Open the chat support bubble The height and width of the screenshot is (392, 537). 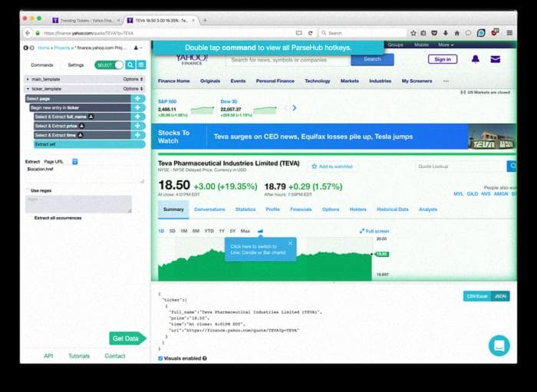coord(499,345)
